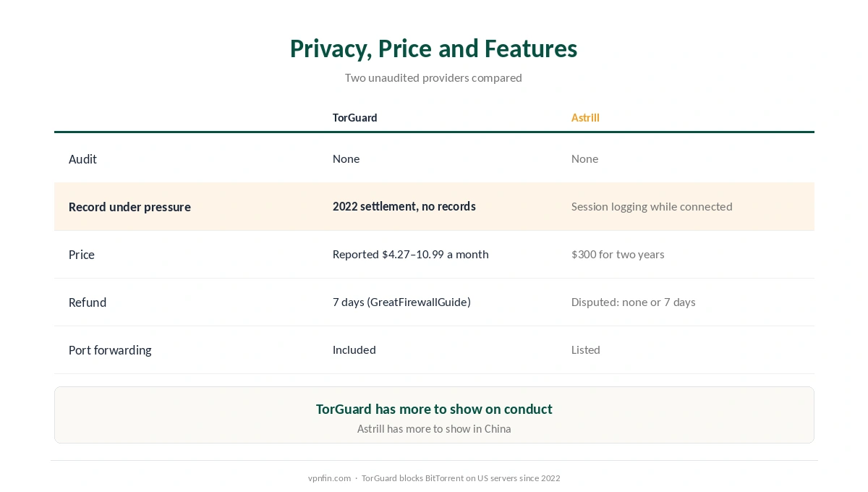Select "2022 settlement, no records" cell

tap(404, 206)
